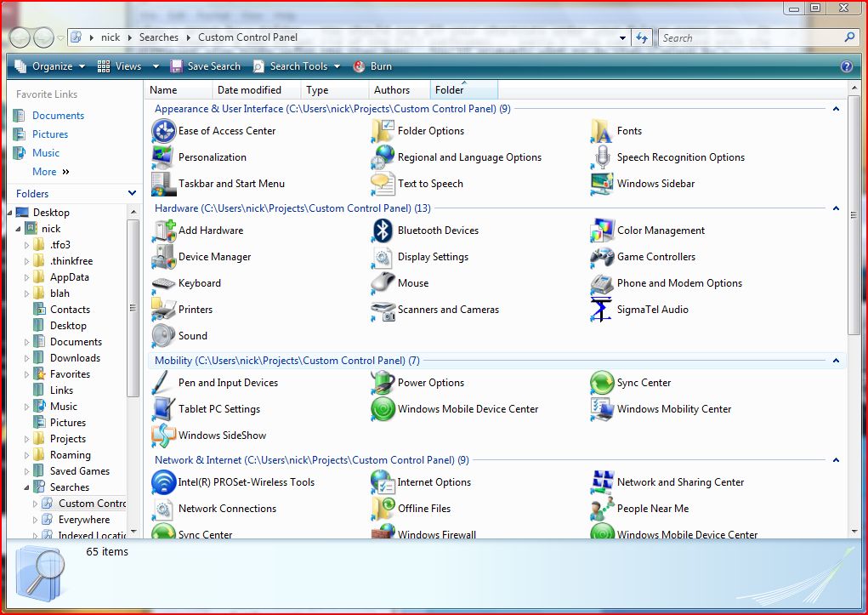This screenshot has height=615, width=868.
Task: Open Regional and Language Options icon
Action: click(x=383, y=157)
